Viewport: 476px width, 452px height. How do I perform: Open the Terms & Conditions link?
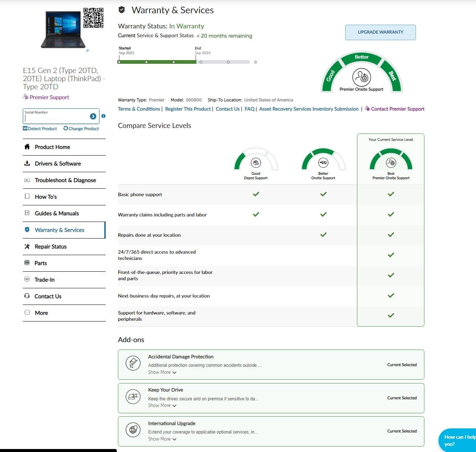click(139, 109)
